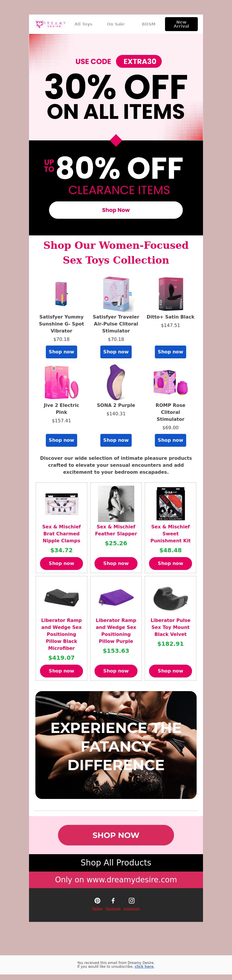This screenshot has width=232, height=980.
Task: Click Shop Now under clearance items
Action: pos(116,210)
